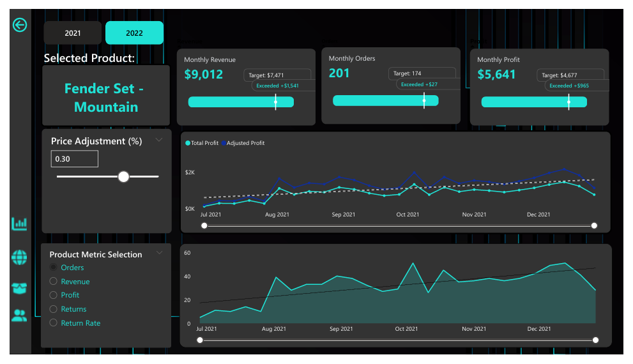Choose the Return Rate radio option
The height and width of the screenshot is (364, 633).
pos(54,323)
